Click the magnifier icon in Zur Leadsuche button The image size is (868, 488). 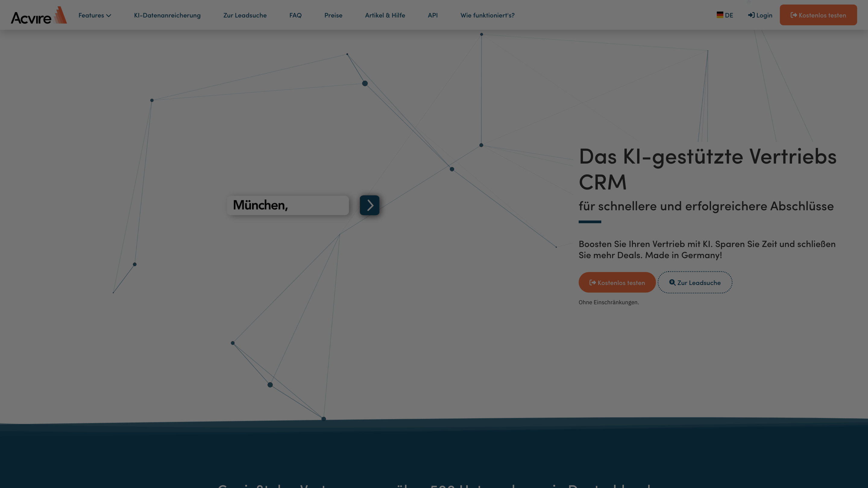672,283
